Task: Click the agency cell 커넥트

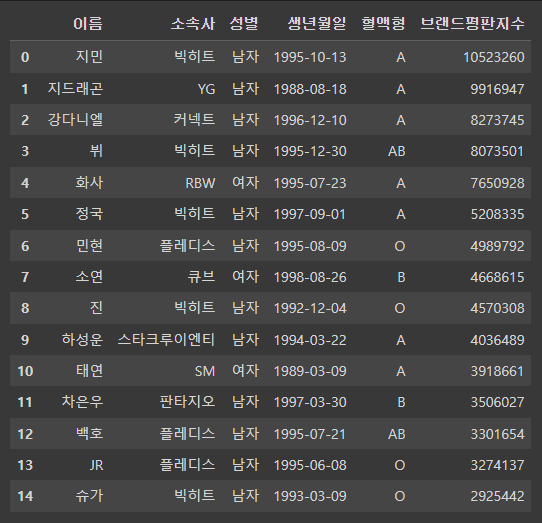Action: tap(194, 120)
